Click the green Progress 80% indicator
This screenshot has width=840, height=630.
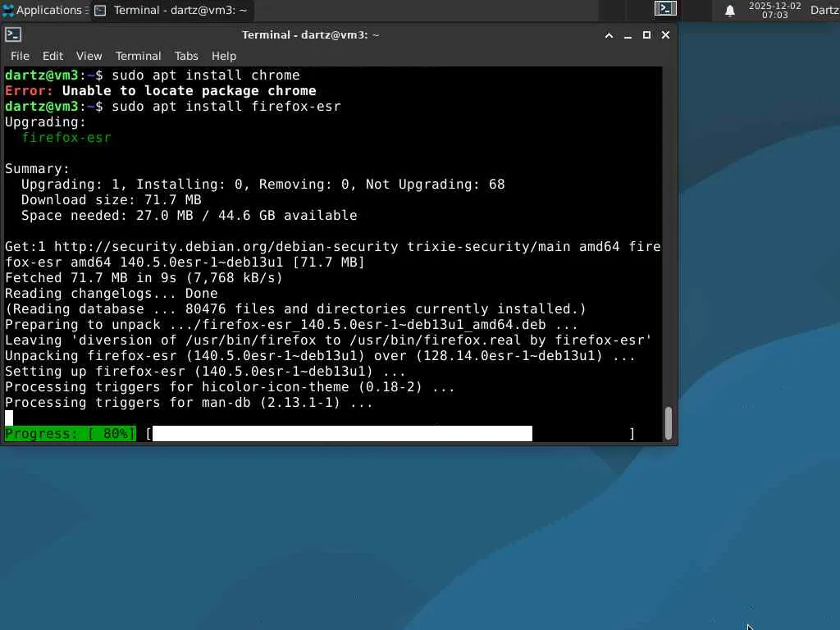(71, 433)
